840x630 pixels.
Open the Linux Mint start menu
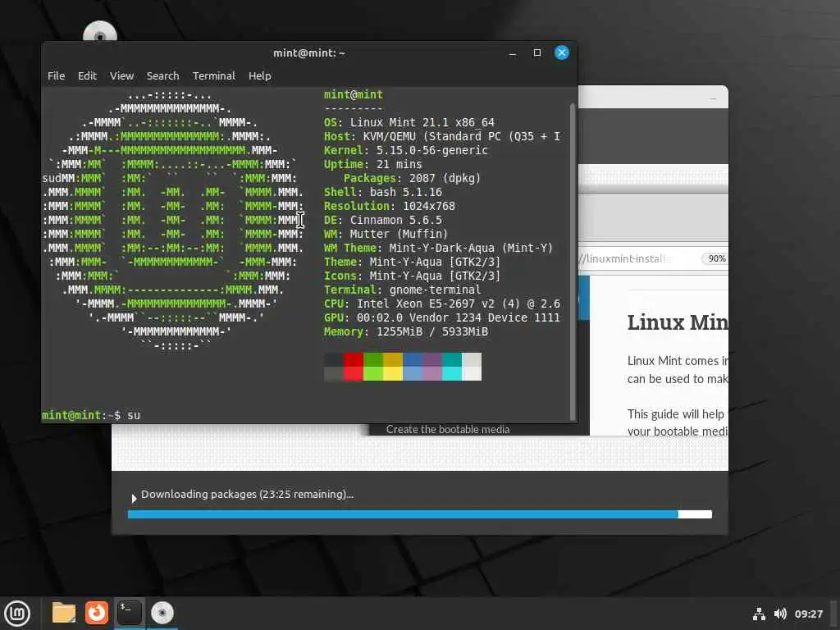[17, 614]
